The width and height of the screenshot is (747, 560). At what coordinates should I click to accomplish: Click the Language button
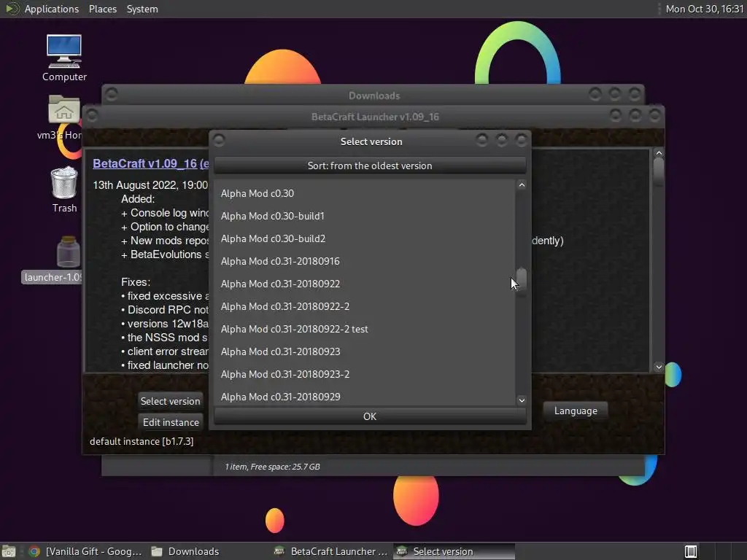(576, 411)
